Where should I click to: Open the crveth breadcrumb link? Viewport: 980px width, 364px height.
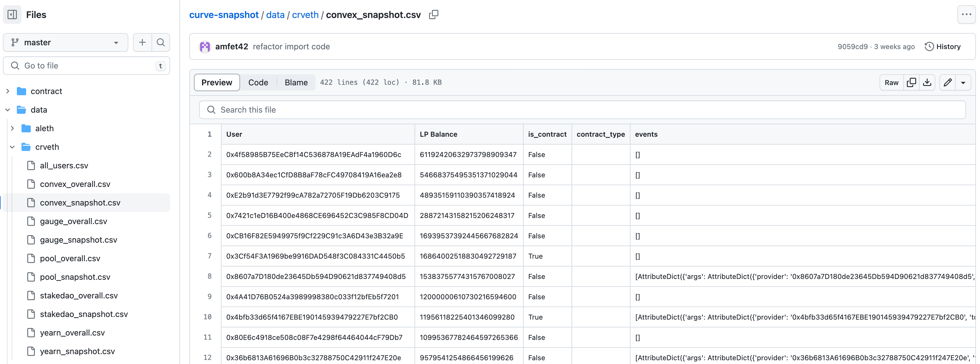[305, 15]
